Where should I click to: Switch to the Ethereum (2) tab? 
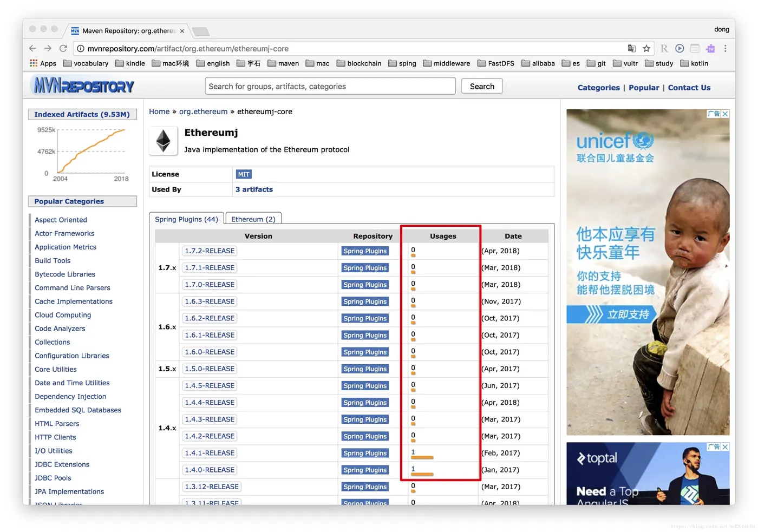[253, 219]
